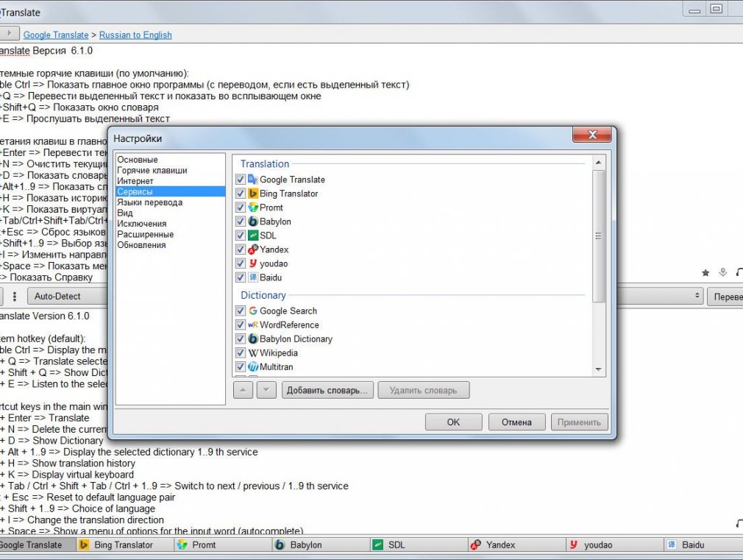
Task: Disable the SDL service checkbox
Action: [x=241, y=235]
